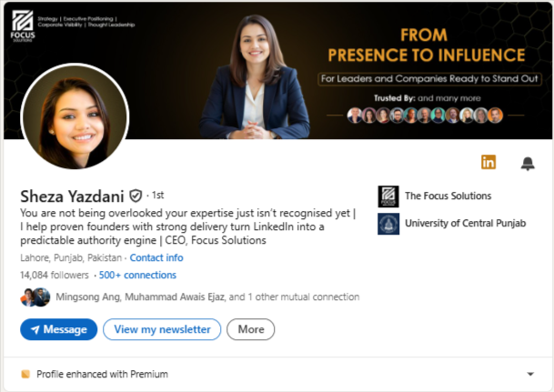
Task: Open the 500+ connections link
Action: [137, 275]
